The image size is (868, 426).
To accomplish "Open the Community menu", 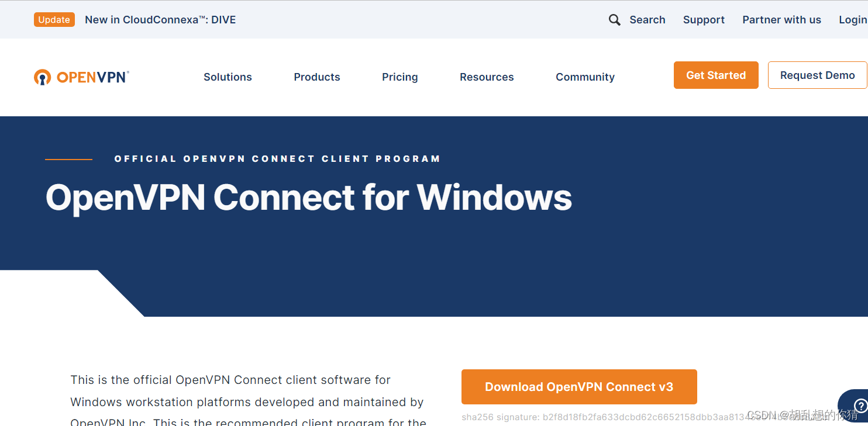I will pos(585,77).
